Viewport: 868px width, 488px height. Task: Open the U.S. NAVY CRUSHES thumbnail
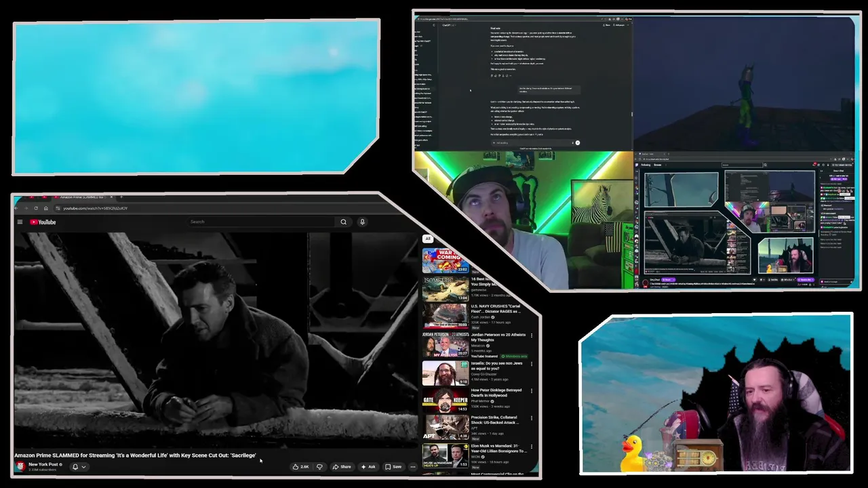445,316
